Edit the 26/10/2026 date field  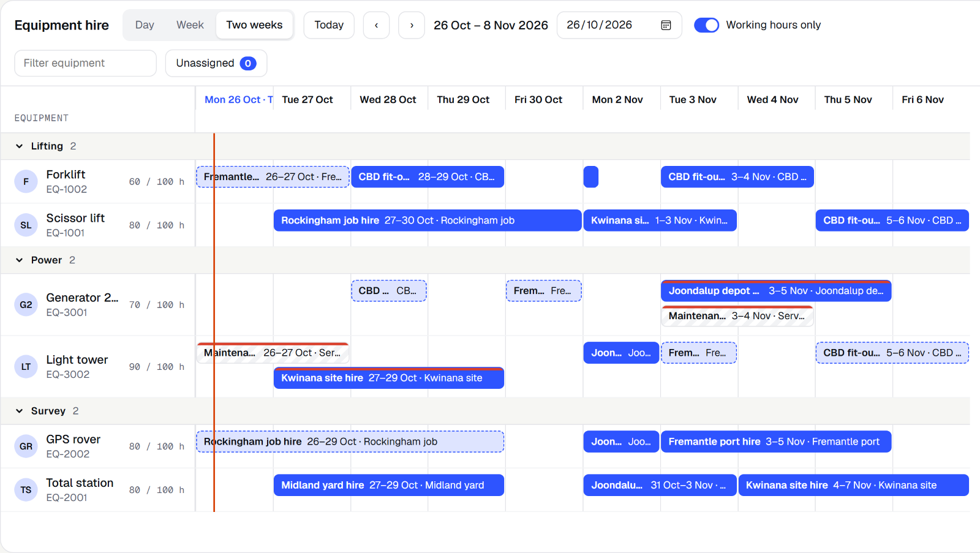click(x=619, y=25)
